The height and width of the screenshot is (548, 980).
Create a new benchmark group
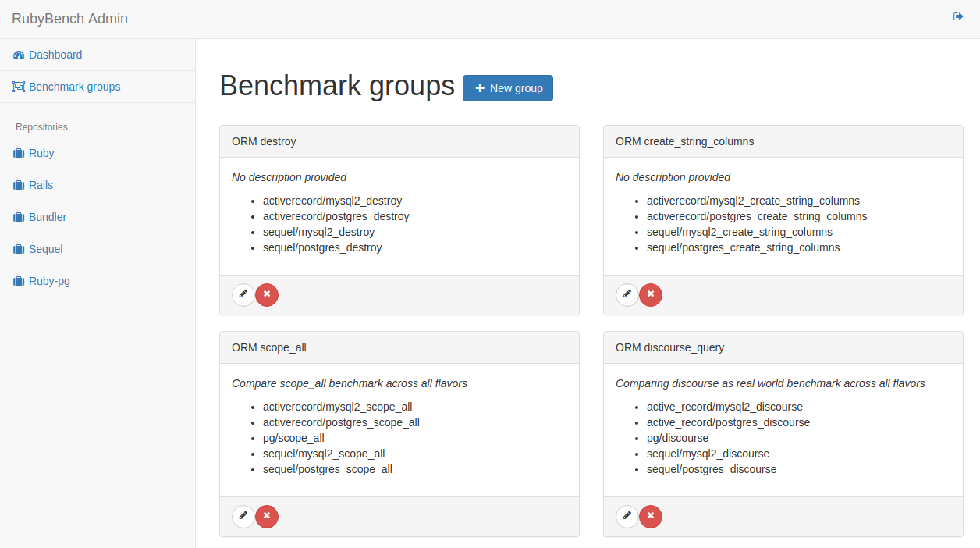tap(508, 88)
